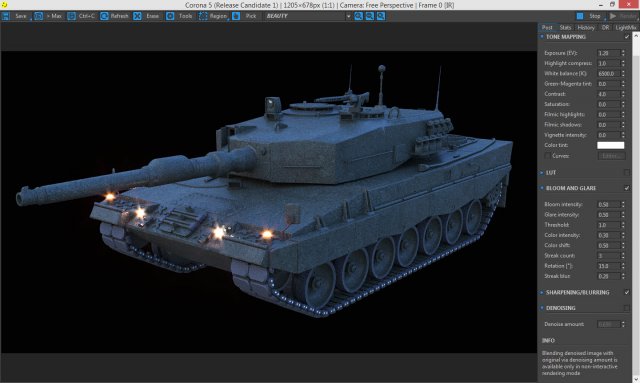Collapse the Denoising section
This screenshot has width=640, height=383.
[542, 308]
